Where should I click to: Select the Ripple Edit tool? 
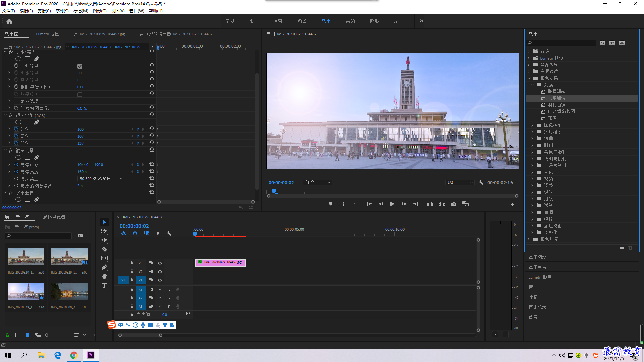[x=104, y=240]
